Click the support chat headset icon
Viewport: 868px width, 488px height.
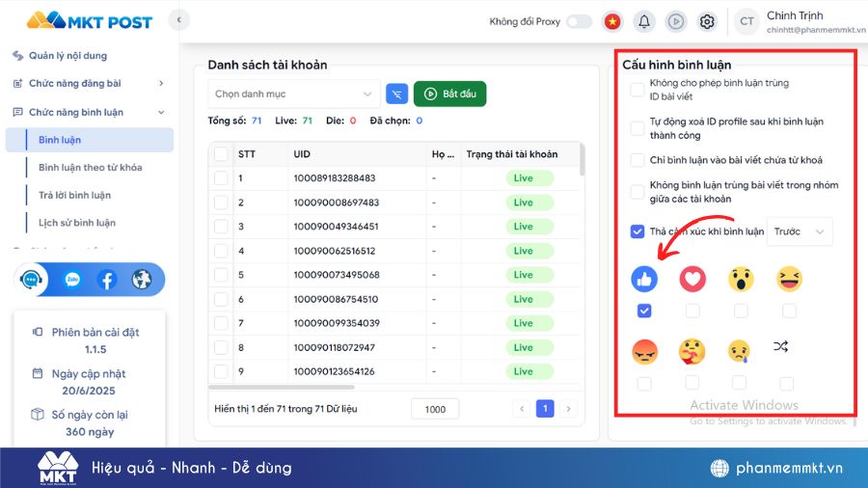31,280
